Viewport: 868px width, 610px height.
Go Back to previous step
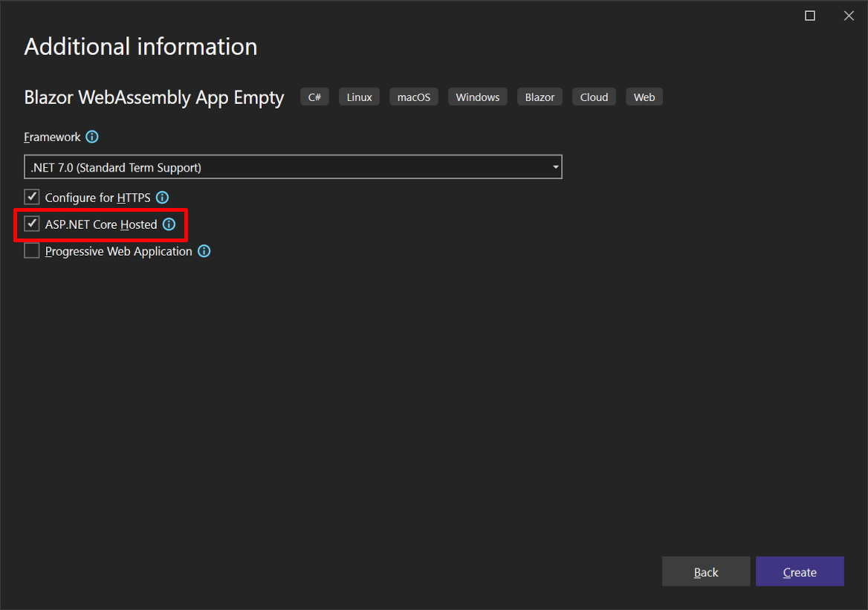click(x=706, y=572)
